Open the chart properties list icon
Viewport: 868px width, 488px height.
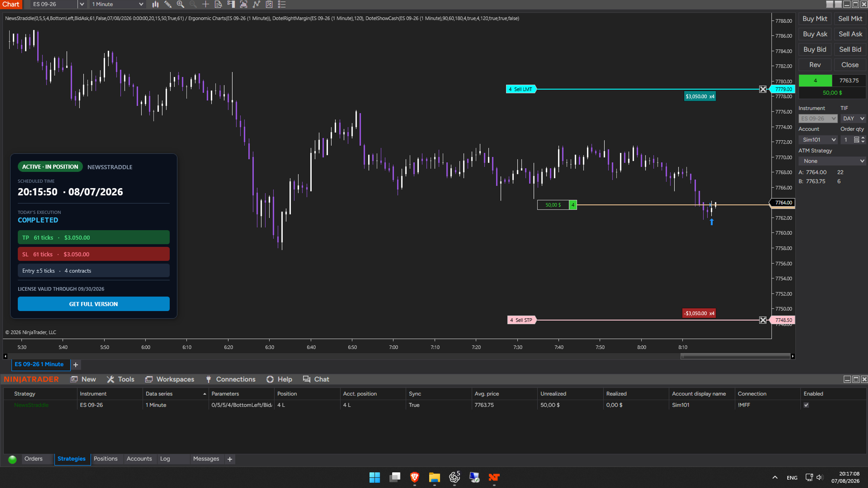282,4
